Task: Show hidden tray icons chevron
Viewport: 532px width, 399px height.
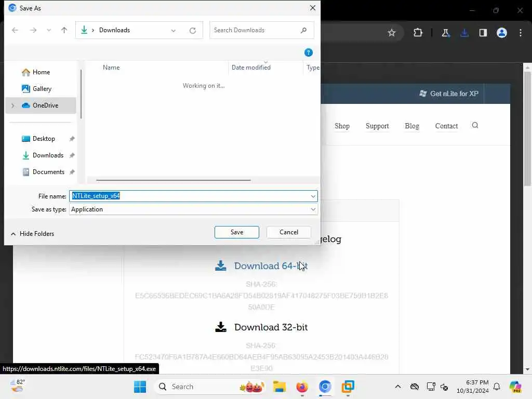Action: pyautogui.click(x=398, y=387)
